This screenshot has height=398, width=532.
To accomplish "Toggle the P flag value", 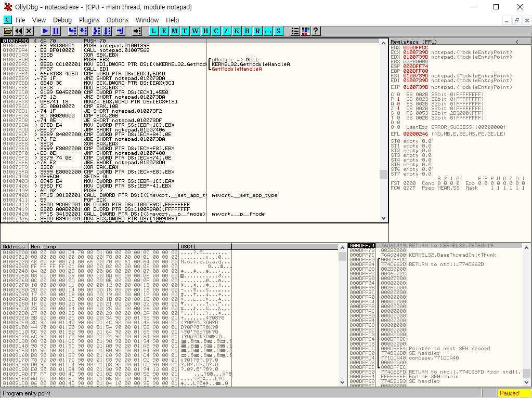I will [398, 99].
